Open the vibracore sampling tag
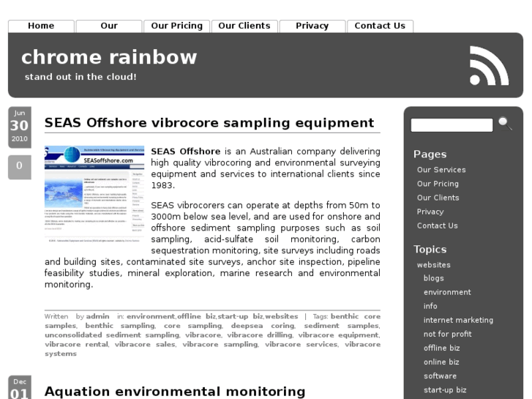The height and width of the screenshot is (399, 532). point(220,344)
